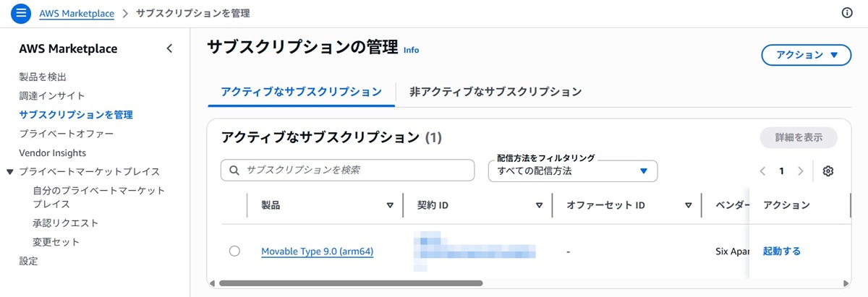
Task: Sort by 製品 column arrow
Action: (x=390, y=206)
